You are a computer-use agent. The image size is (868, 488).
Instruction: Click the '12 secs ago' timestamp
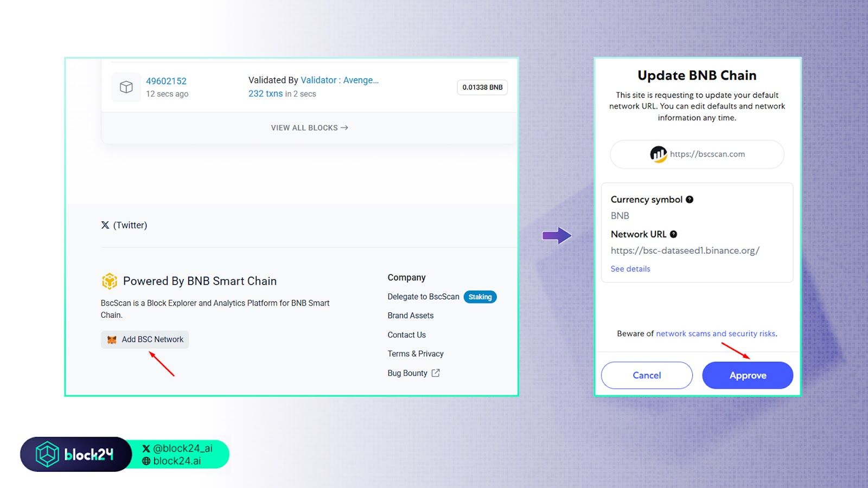pos(167,94)
